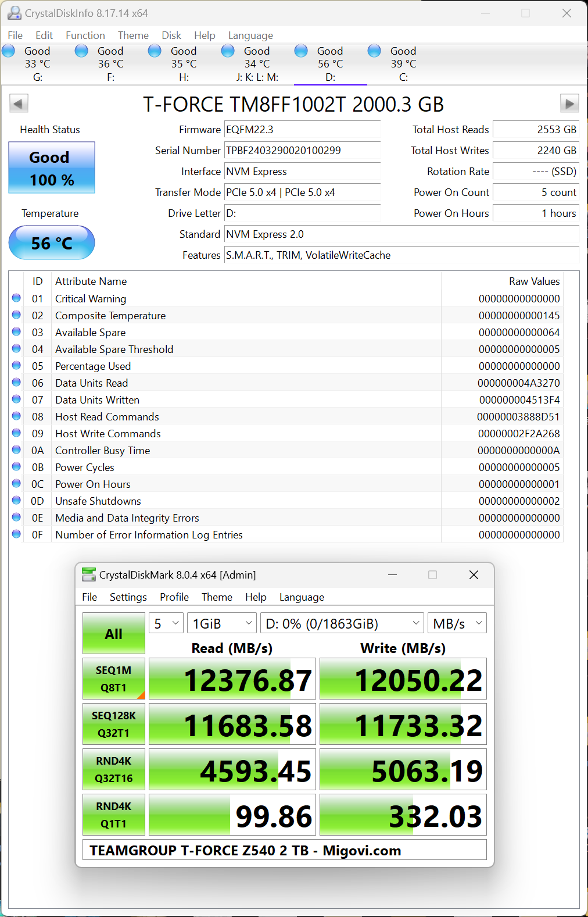Select the C: drive status orb
This screenshot has width=588, height=917.
point(375,51)
